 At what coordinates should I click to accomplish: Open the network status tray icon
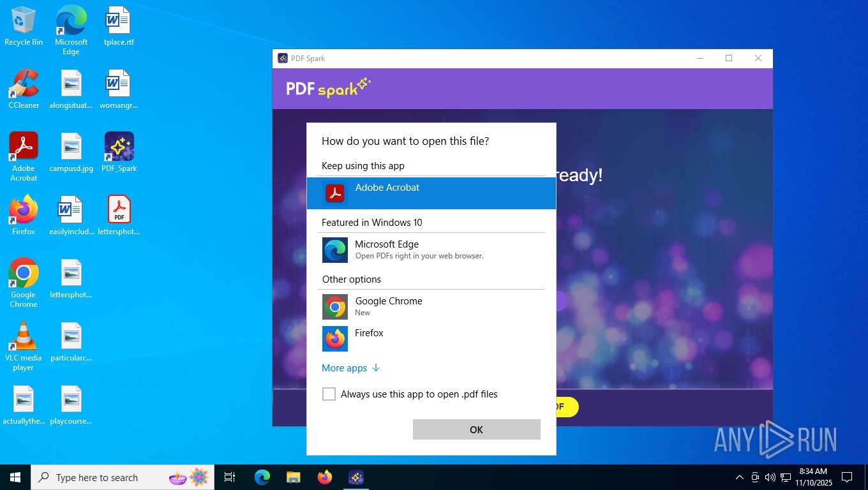[x=786, y=477]
